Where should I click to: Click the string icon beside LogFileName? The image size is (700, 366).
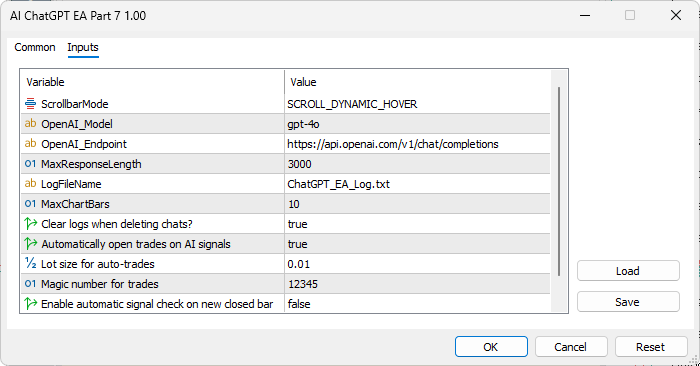30,183
